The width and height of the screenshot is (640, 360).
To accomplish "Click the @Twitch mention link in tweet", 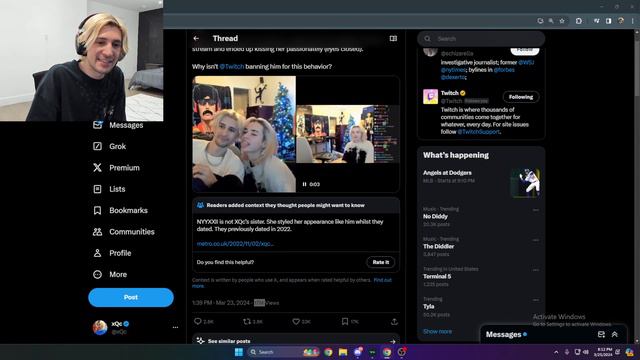I will (231, 67).
